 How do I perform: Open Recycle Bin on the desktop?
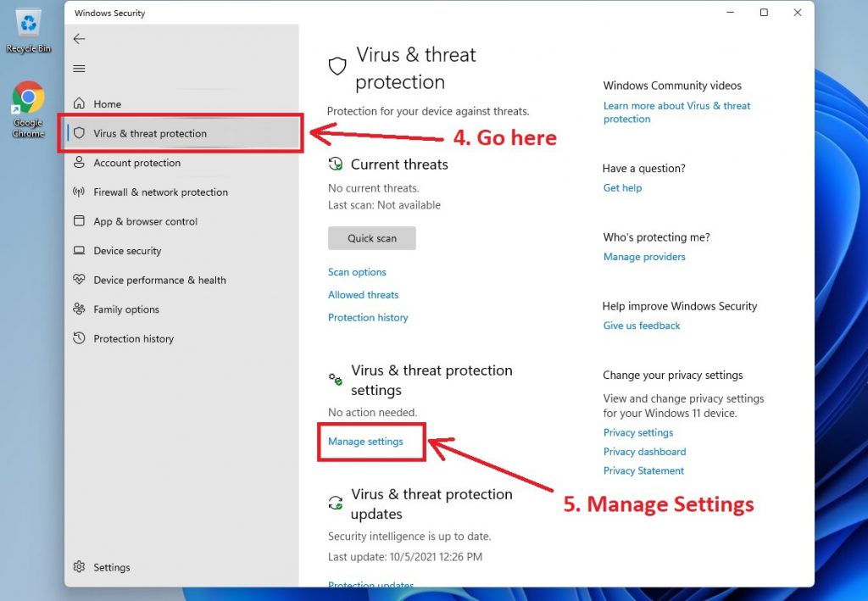[28, 31]
